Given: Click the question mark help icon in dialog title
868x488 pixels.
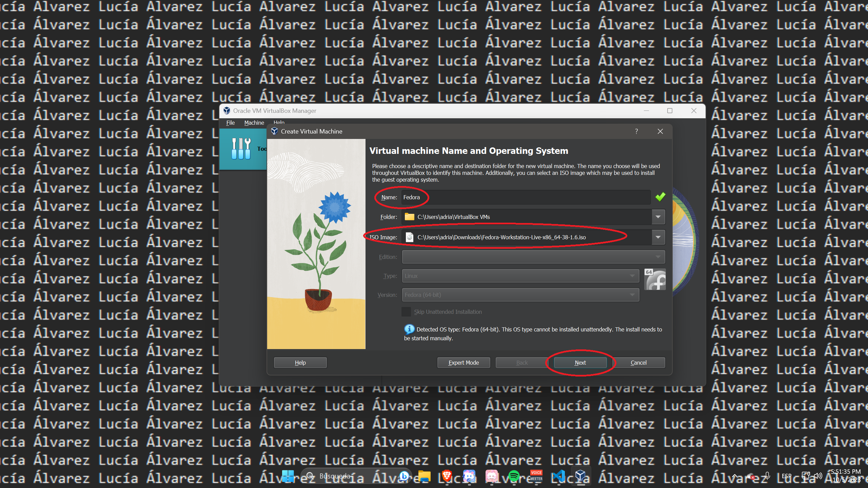Looking at the screenshot, I should [x=636, y=131].
